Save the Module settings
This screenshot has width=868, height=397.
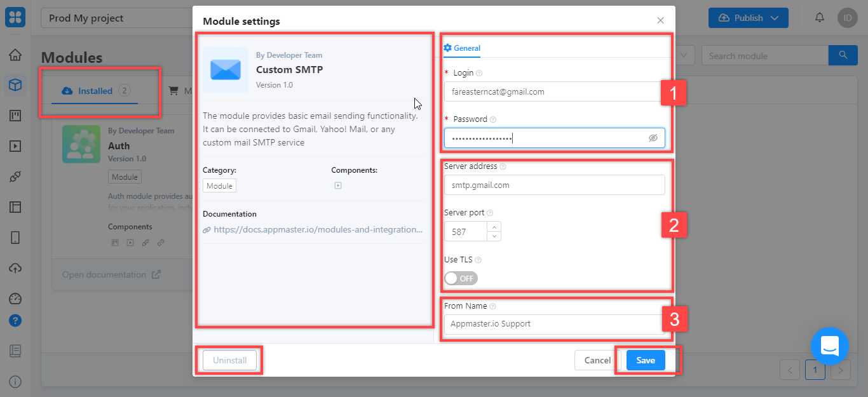pos(645,360)
